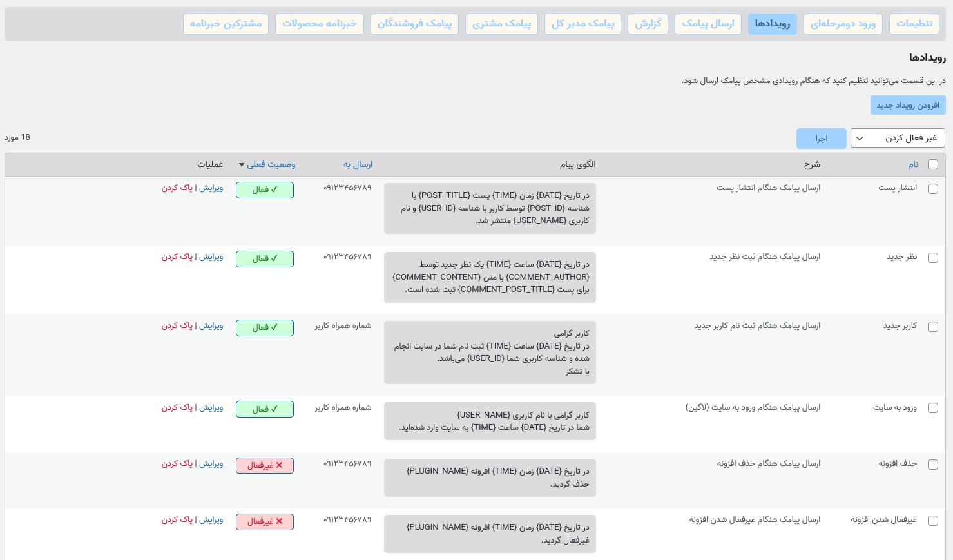The height and width of the screenshot is (560, 953).
Task: Toggle غیرفعال status badge of حذف افزونه
Action: (265, 465)
